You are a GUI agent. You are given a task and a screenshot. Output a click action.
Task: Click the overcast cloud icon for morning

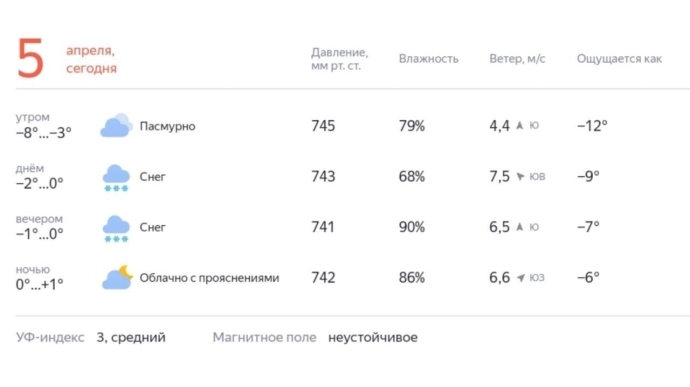pyautogui.click(x=116, y=125)
